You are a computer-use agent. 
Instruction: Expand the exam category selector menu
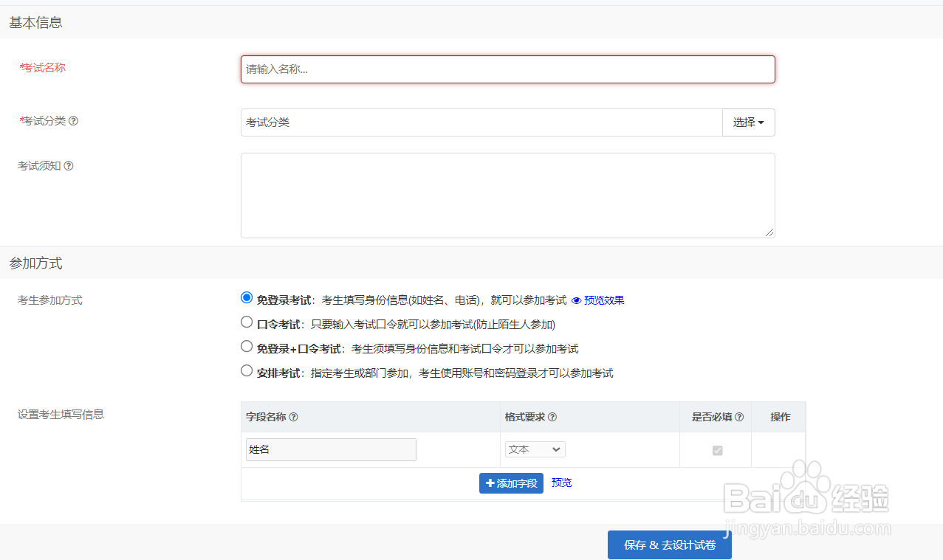[x=748, y=122]
